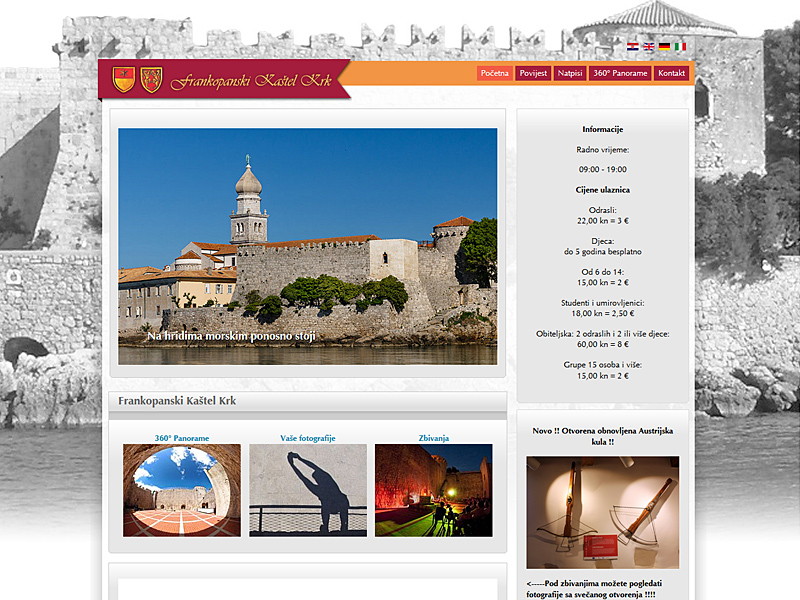Follow the 360° Panorame gallery link
Image resolution: width=800 pixels, height=600 pixels.
coord(182,438)
